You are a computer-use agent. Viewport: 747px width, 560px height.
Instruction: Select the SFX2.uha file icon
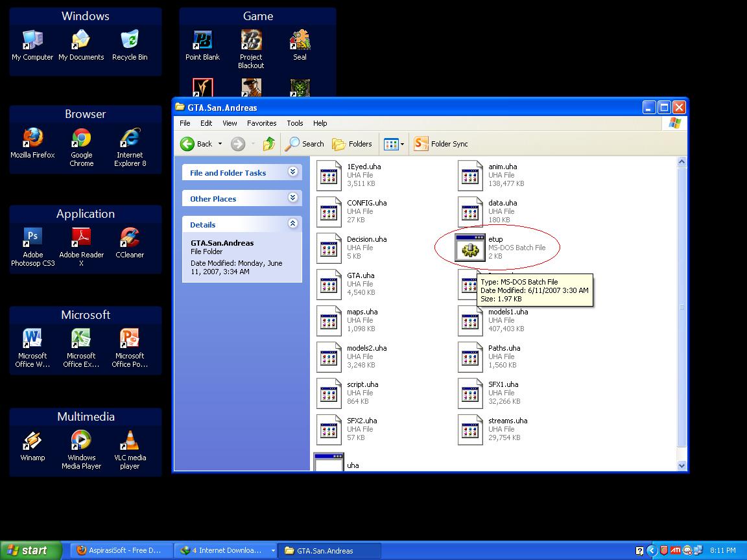329,430
